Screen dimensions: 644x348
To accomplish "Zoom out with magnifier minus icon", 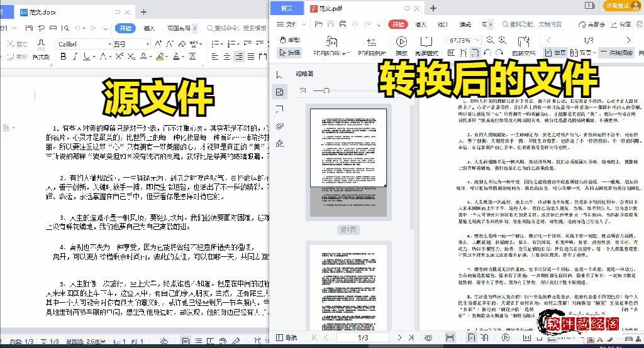I will 490,40.
